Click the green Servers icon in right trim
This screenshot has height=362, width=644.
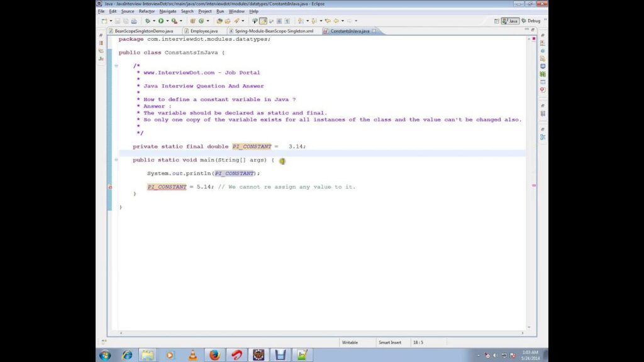(x=543, y=74)
